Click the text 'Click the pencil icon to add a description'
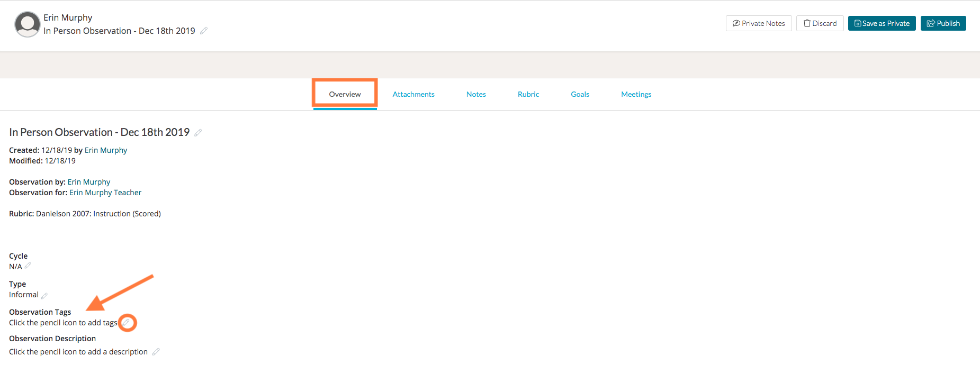 pos(78,352)
